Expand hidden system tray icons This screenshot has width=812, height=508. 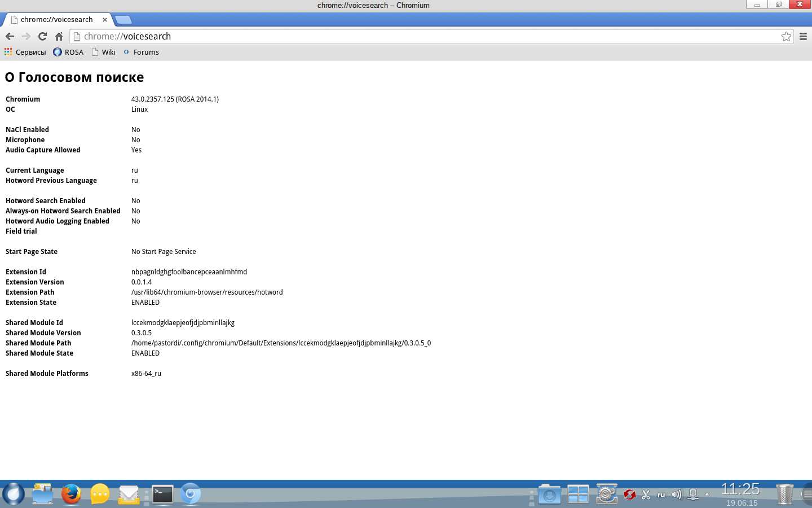707,495
